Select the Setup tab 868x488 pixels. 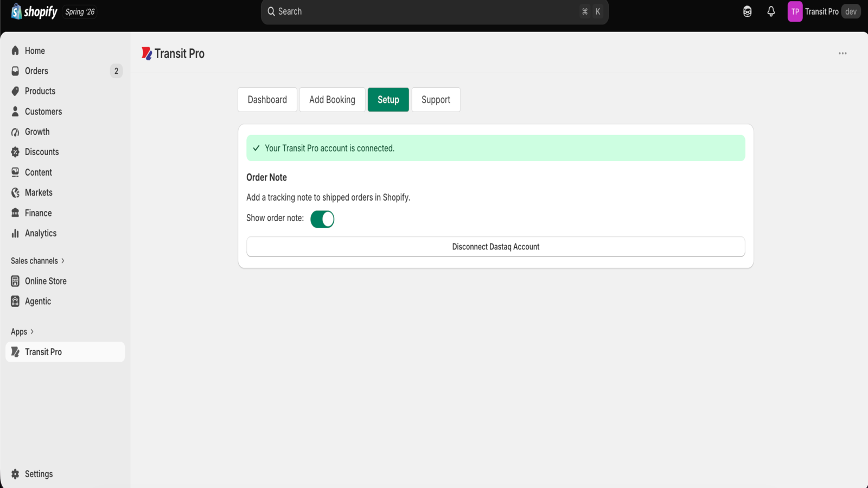click(x=388, y=100)
